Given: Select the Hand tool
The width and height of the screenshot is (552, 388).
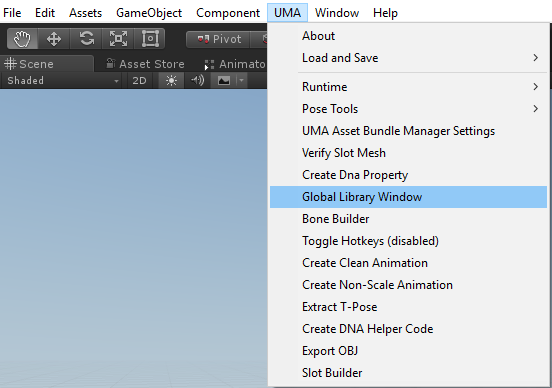Looking at the screenshot, I should tap(23, 39).
